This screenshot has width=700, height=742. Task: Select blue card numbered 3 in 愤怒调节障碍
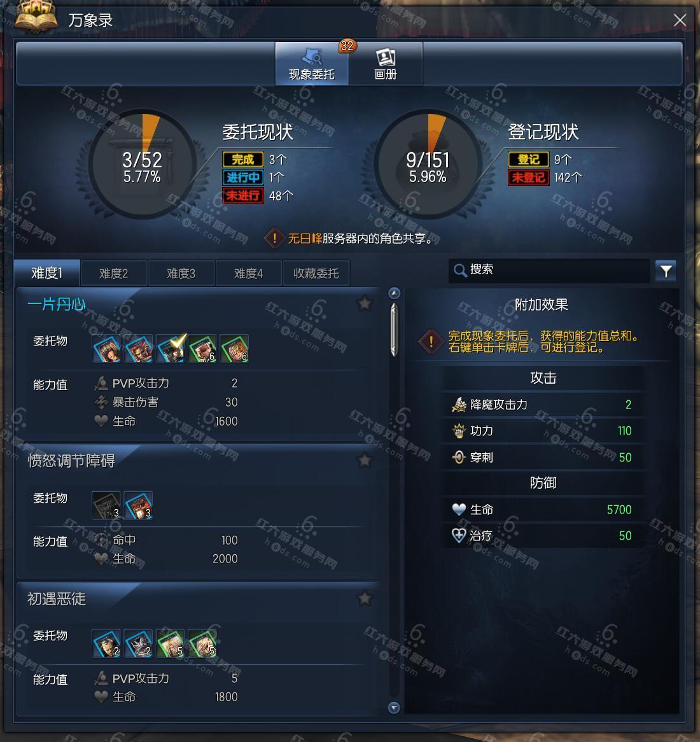click(138, 505)
